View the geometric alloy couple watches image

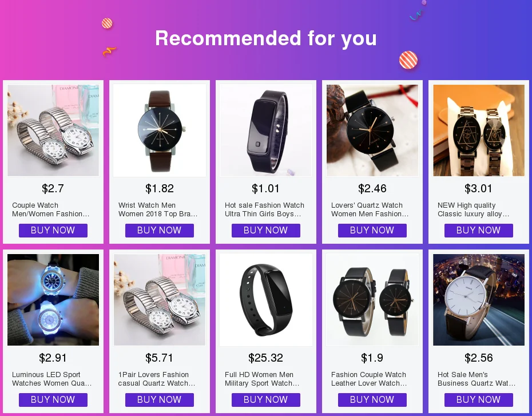pyautogui.click(x=479, y=130)
